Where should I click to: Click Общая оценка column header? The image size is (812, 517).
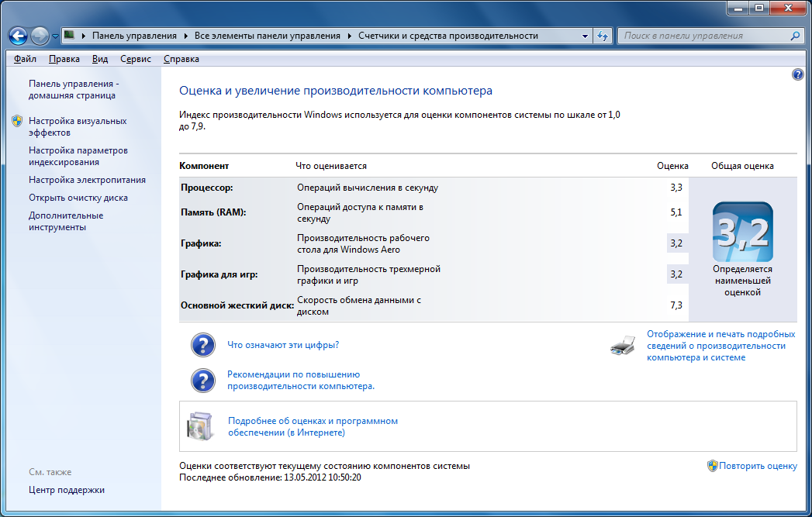pos(742,166)
